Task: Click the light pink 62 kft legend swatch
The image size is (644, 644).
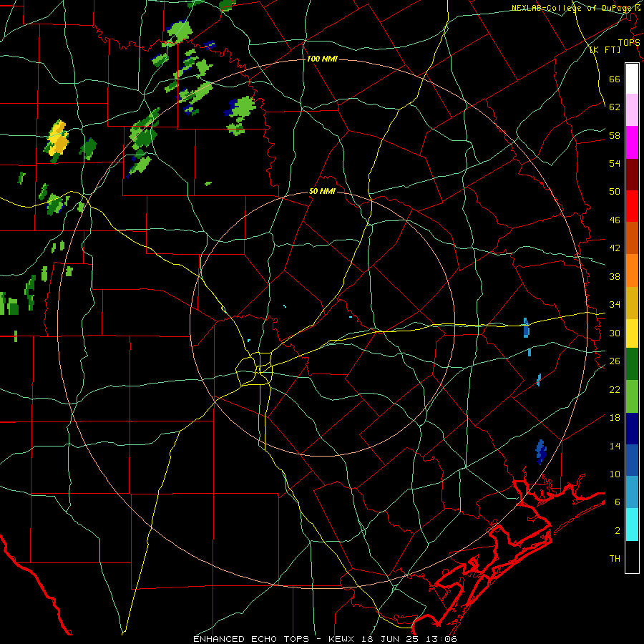Action: coord(632,109)
